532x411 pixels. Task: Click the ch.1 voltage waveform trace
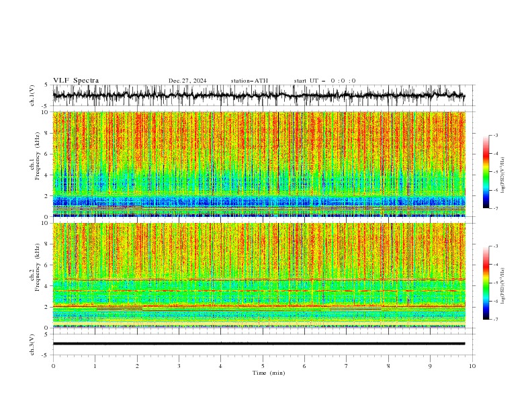pyautogui.click(x=259, y=95)
